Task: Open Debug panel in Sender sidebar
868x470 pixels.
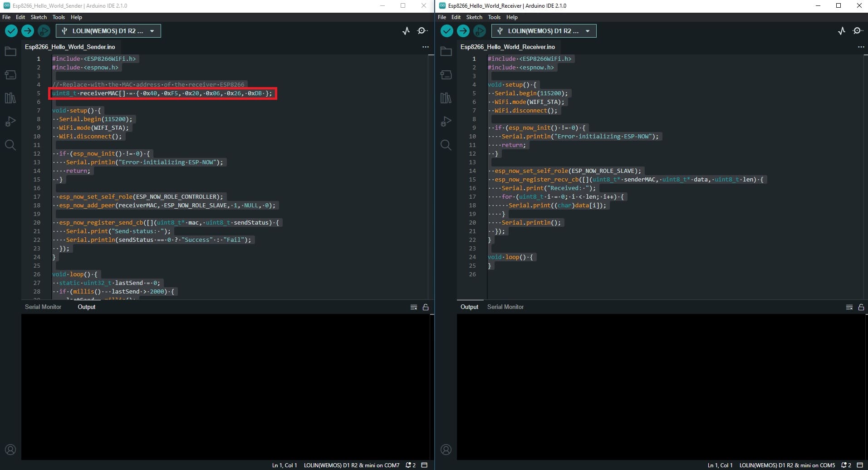Action: pyautogui.click(x=10, y=122)
